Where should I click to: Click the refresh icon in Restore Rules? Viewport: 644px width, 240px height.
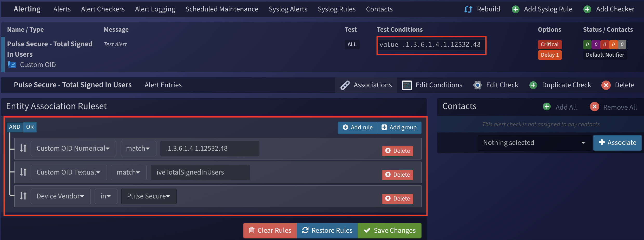coord(305,230)
